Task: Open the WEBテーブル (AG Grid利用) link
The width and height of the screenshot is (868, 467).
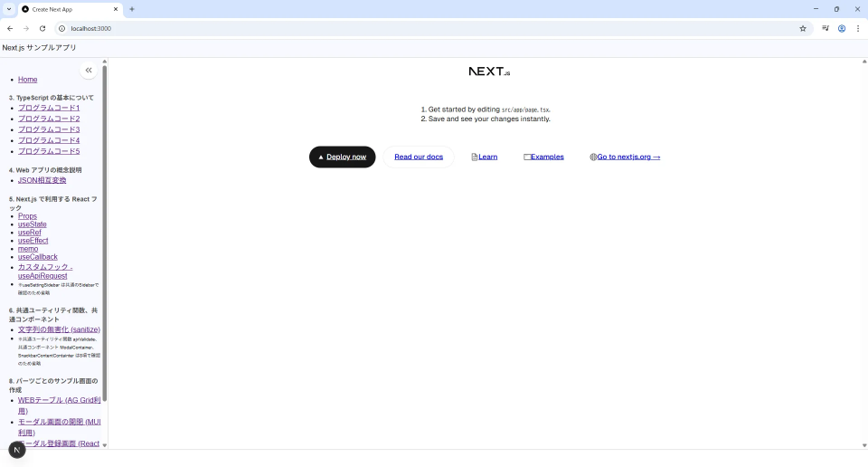Action: pos(60,405)
